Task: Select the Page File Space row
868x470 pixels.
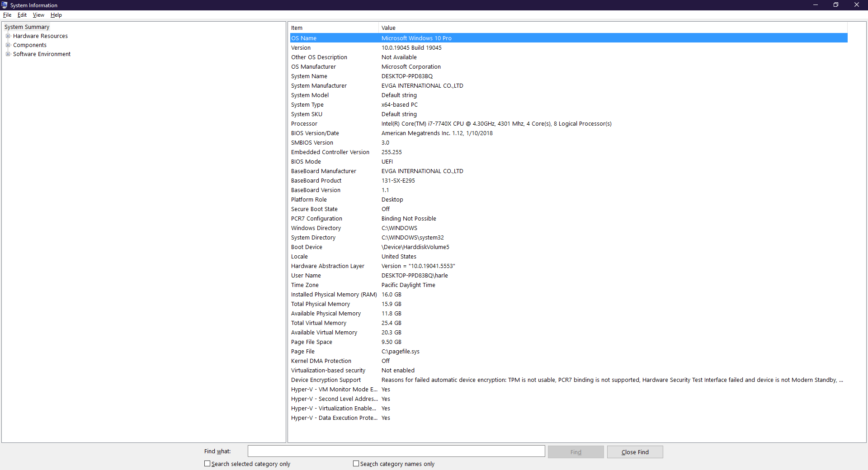Action: point(569,342)
